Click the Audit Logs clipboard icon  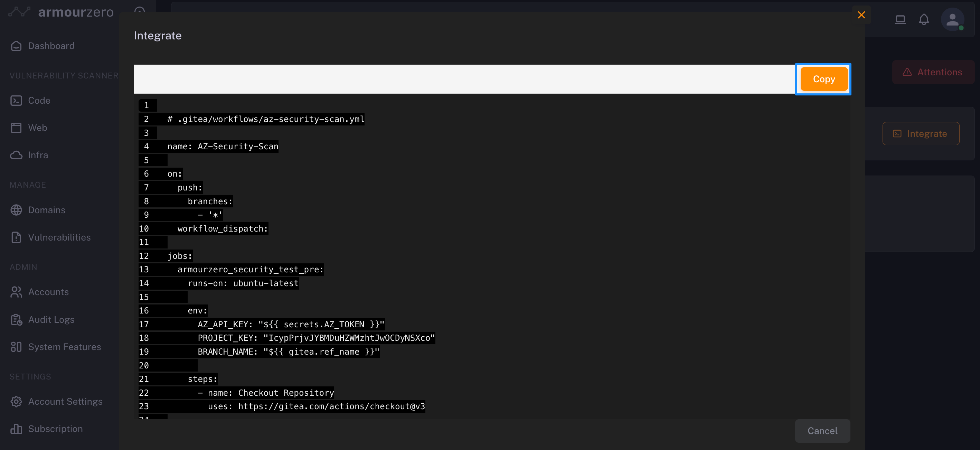(16, 319)
